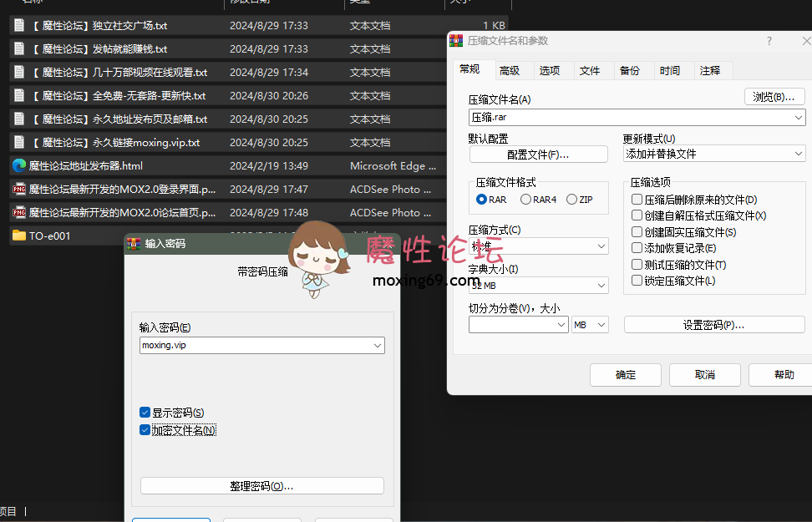This screenshot has width=812, height=522.
Task: Click the document icon for 永久地址发布页及邮箱.txt
Action: [x=19, y=119]
